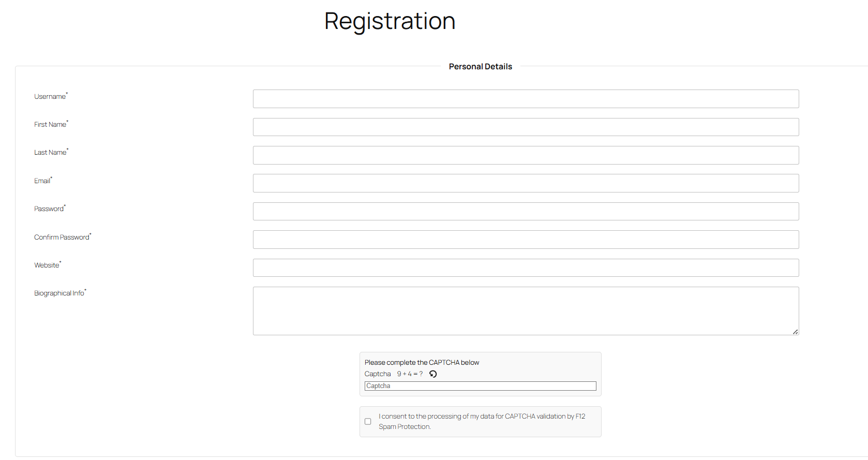Click the Username input field
The image size is (868, 460).
[526, 99]
